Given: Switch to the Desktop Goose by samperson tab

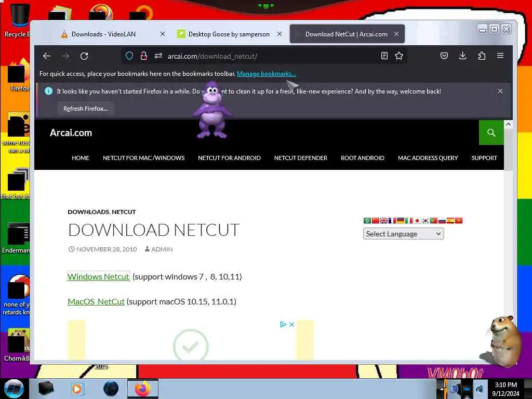Looking at the screenshot, I should click(229, 34).
